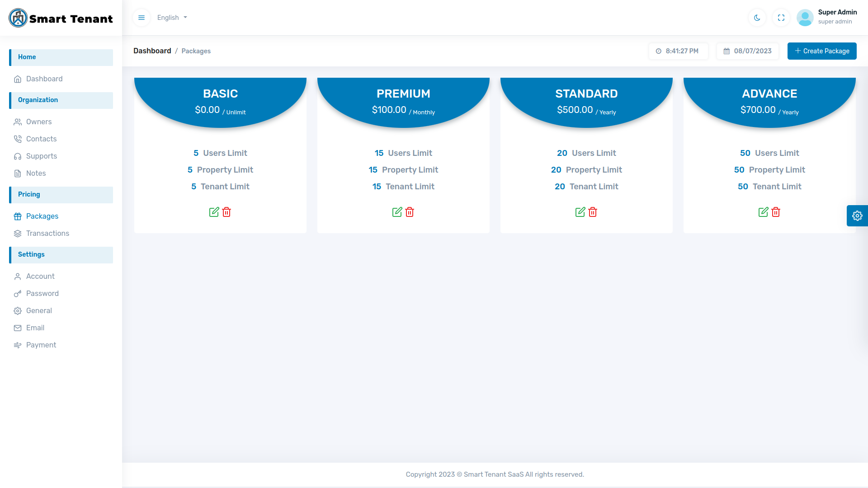Open the floating settings gear panel
Screen dimensions: 868x488
pos(857,216)
